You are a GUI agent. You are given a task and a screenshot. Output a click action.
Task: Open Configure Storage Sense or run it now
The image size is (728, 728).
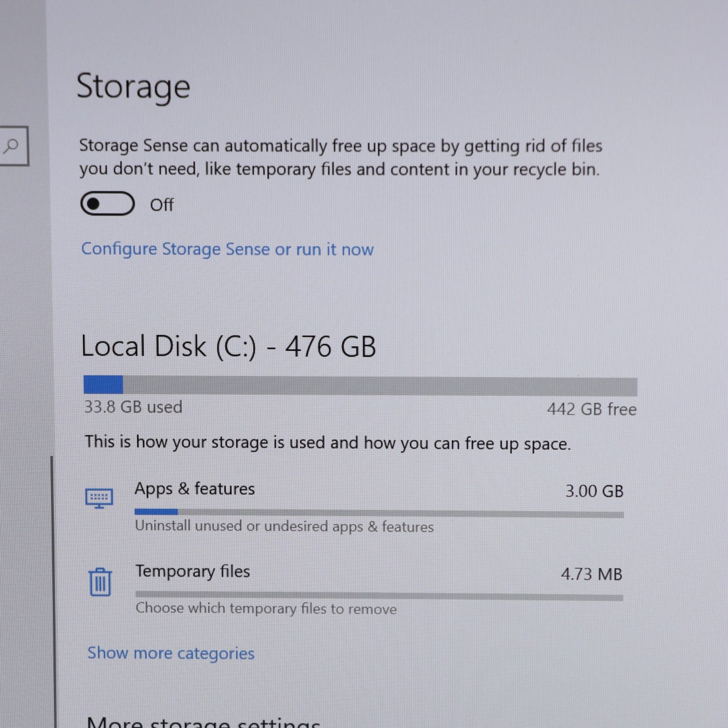coord(227,249)
